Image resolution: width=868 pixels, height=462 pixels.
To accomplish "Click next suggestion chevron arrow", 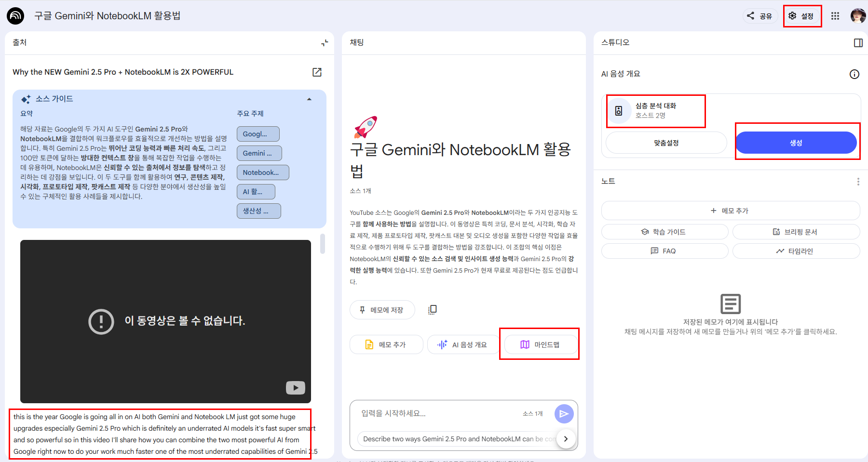I will [x=566, y=439].
